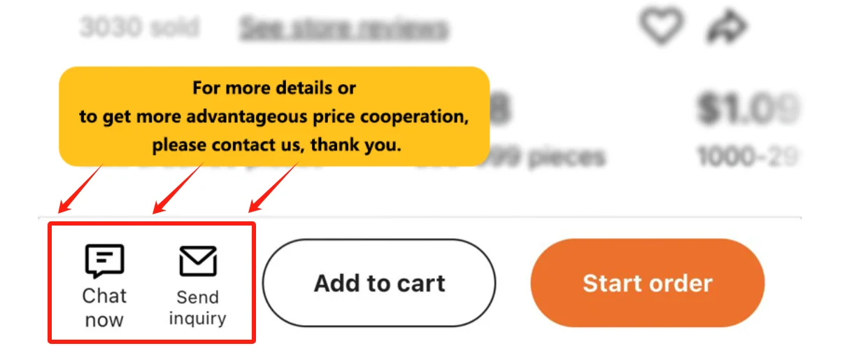Click the leftmost red arrow pointing to Chat
The width and height of the screenshot is (868, 346).
tap(78, 191)
